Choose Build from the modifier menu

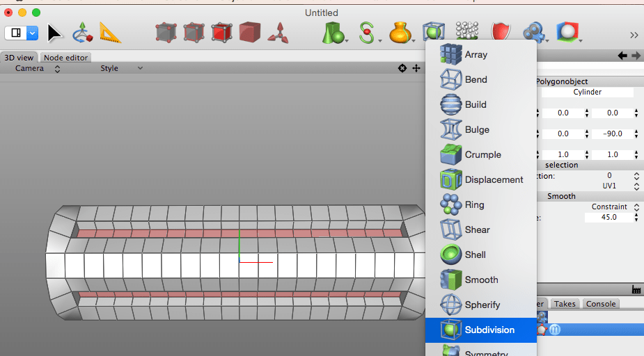coord(481,104)
